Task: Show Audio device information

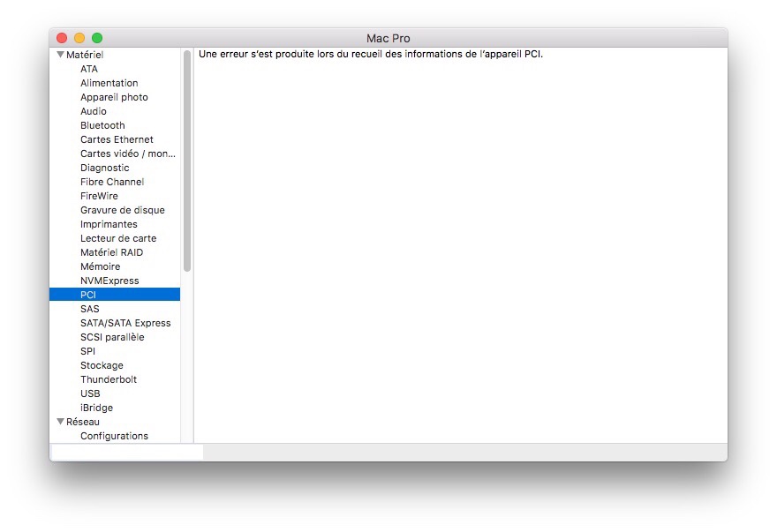Action: coord(93,111)
